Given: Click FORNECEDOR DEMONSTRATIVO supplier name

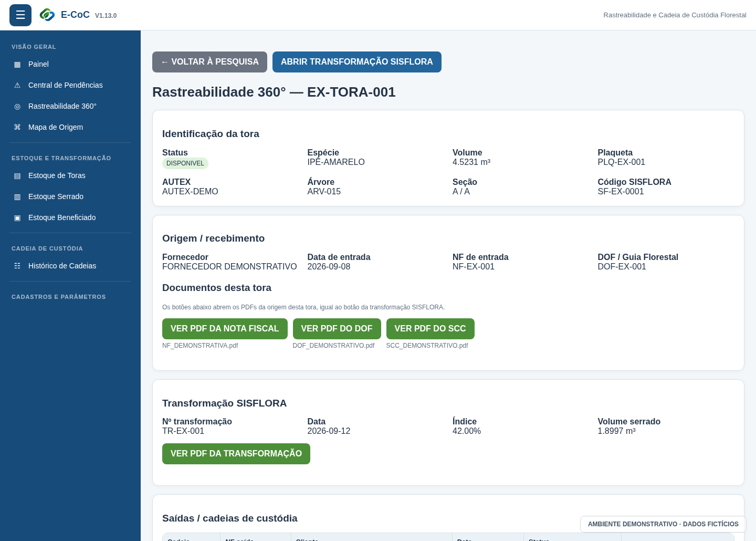Looking at the screenshot, I should [229, 267].
